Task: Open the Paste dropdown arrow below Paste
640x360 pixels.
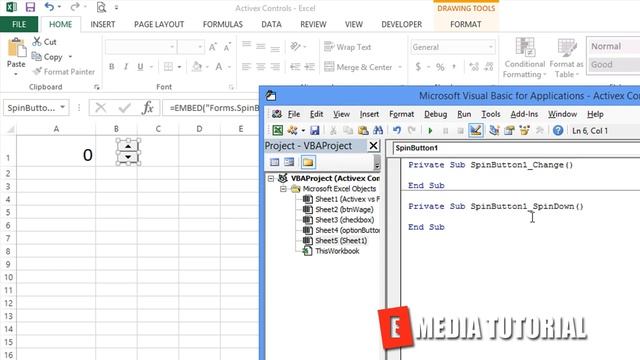Action: (x=16, y=74)
